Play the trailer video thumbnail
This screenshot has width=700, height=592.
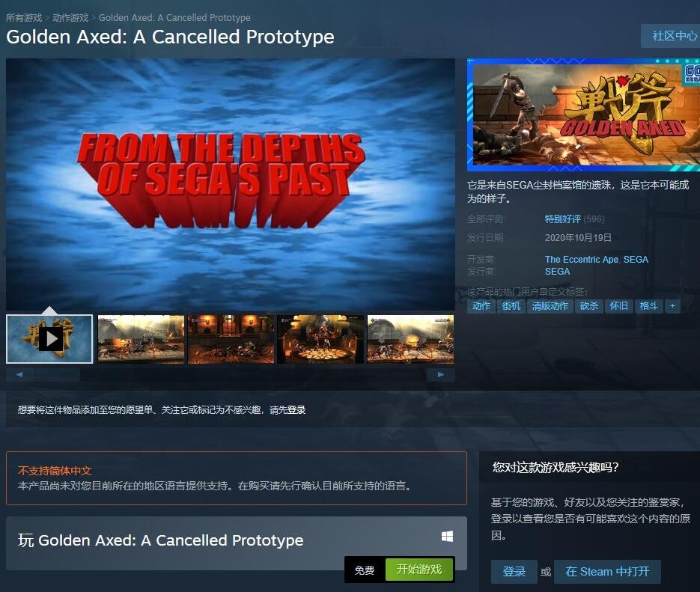click(49, 339)
